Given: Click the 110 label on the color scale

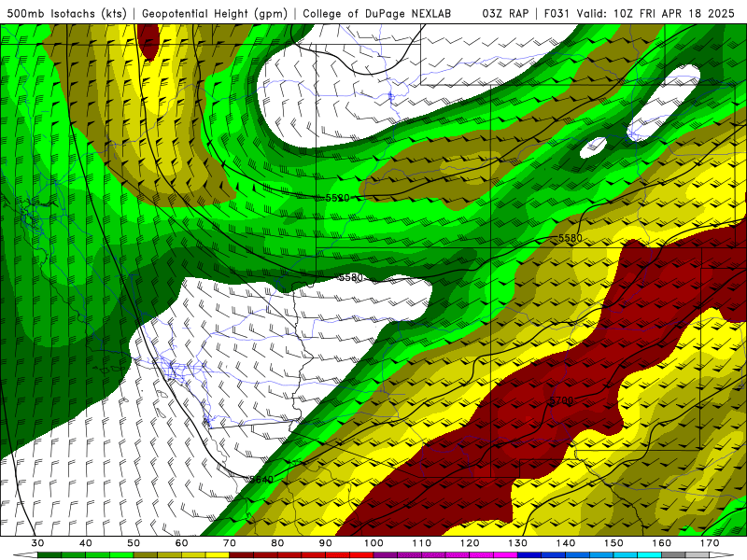Looking at the screenshot, I should (x=422, y=543).
